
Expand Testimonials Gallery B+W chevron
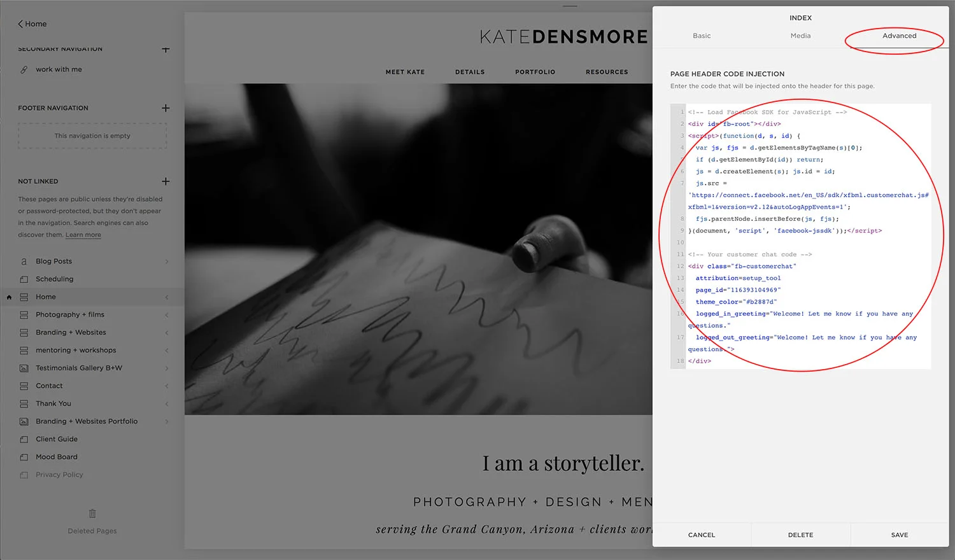(x=167, y=368)
